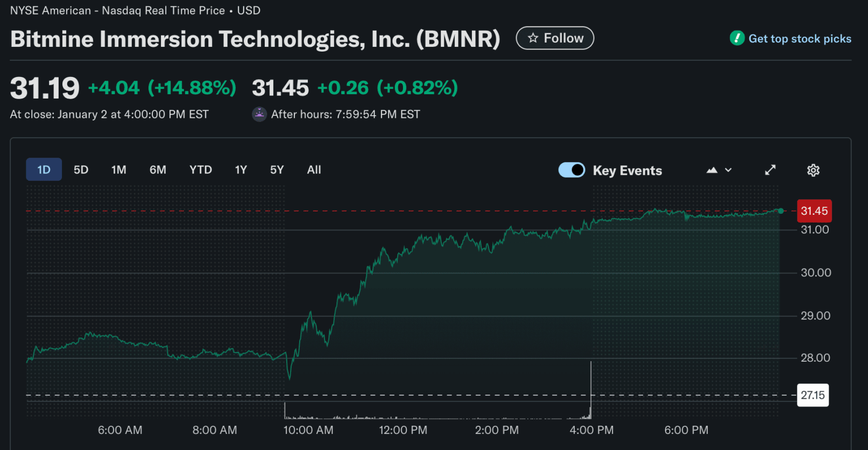Click the red 31.45 price label
868x450 pixels.
pyautogui.click(x=814, y=211)
